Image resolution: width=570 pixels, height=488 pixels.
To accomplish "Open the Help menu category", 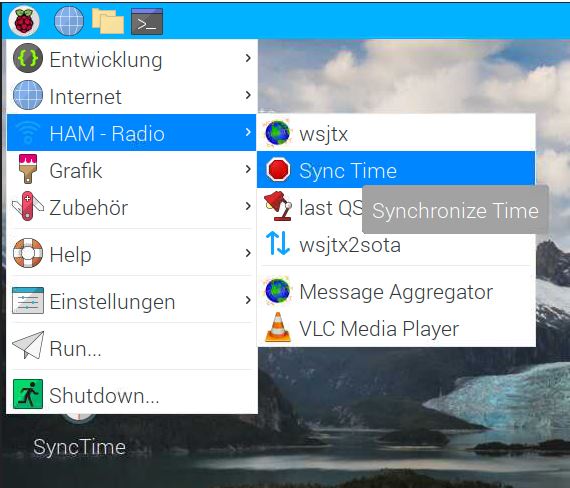I will (x=132, y=253).
